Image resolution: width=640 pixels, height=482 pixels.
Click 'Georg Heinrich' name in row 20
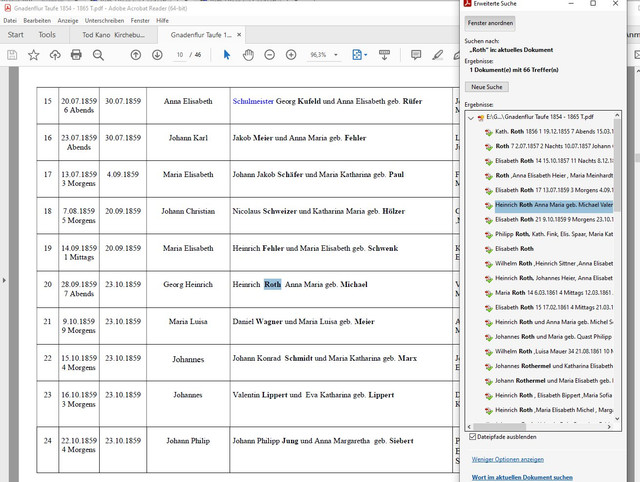[188, 284]
